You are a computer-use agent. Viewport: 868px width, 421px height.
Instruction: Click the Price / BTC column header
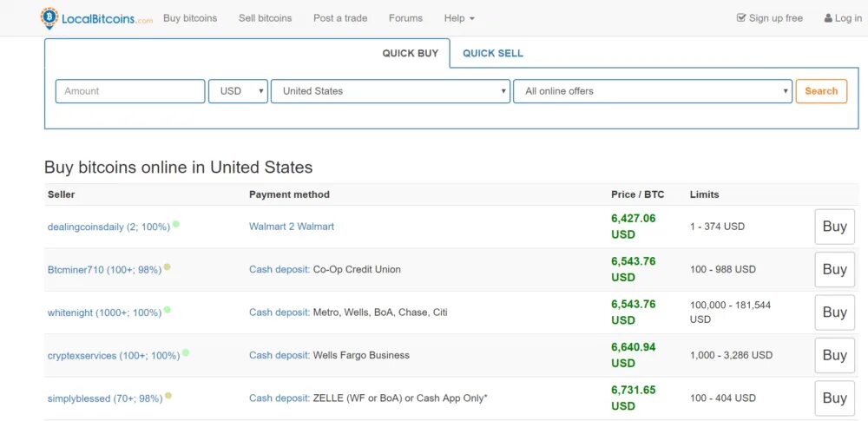(638, 194)
